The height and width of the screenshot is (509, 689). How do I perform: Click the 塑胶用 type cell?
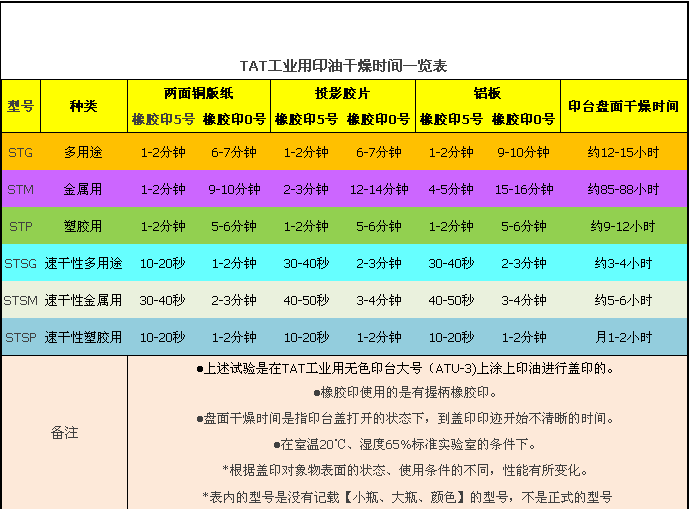[83, 226]
